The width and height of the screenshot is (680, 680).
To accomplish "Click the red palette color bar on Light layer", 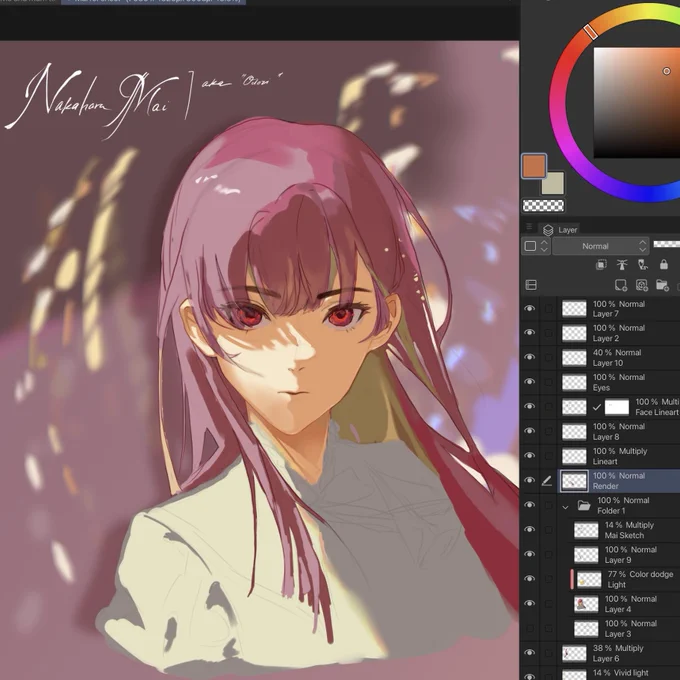I will [x=572, y=579].
